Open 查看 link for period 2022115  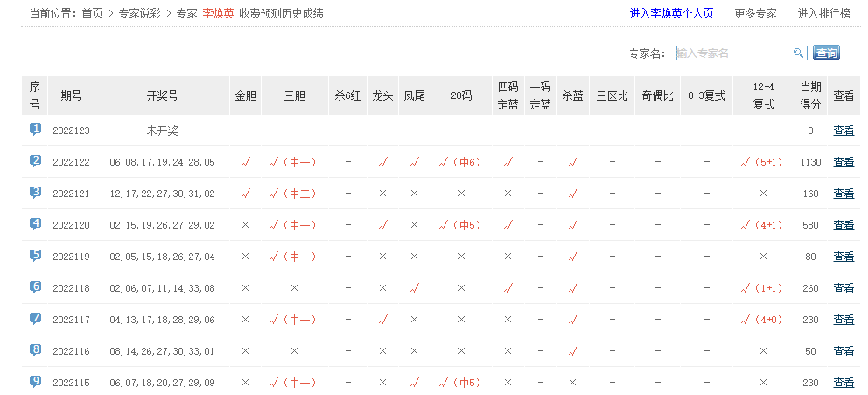coord(843,383)
